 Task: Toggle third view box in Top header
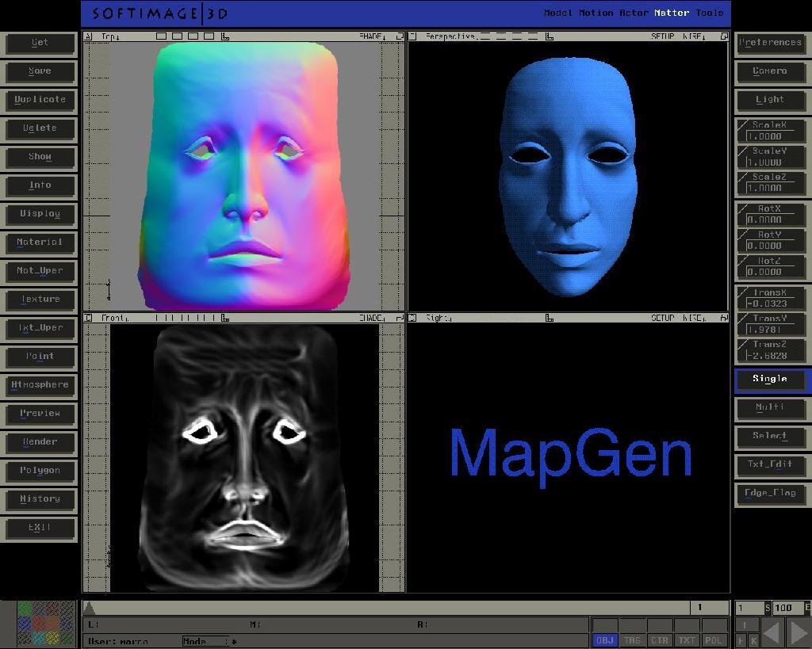click(x=193, y=36)
